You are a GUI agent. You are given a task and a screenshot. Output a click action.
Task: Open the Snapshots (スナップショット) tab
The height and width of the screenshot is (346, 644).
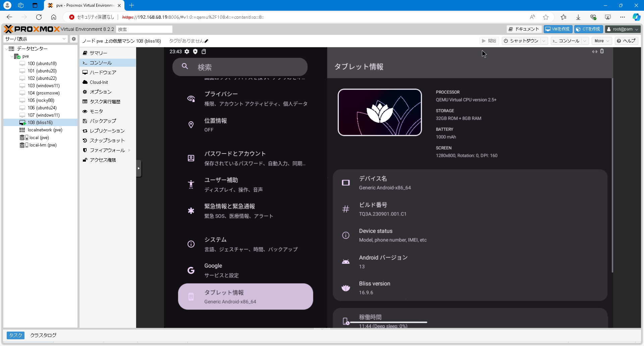point(108,140)
